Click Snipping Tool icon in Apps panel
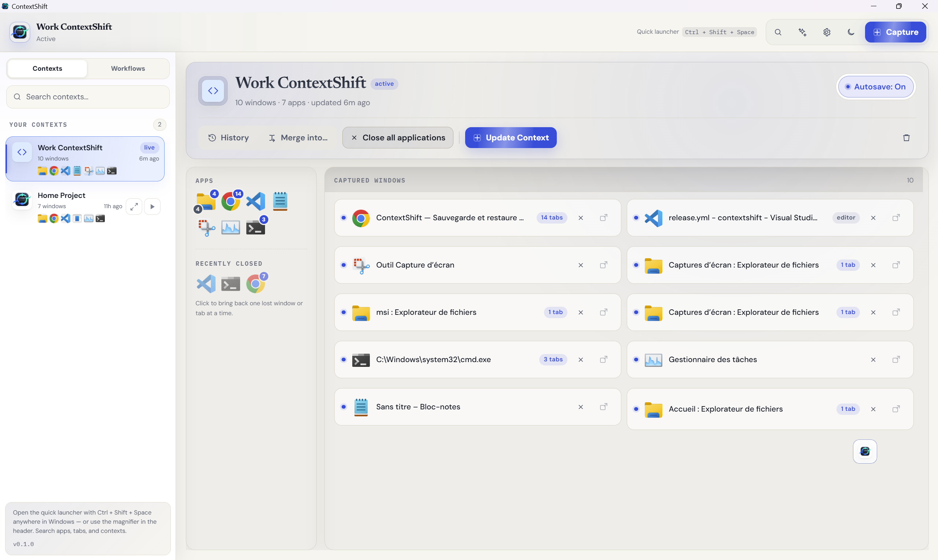This screenshot has height=560, width=938. click(x=206, y=228)
